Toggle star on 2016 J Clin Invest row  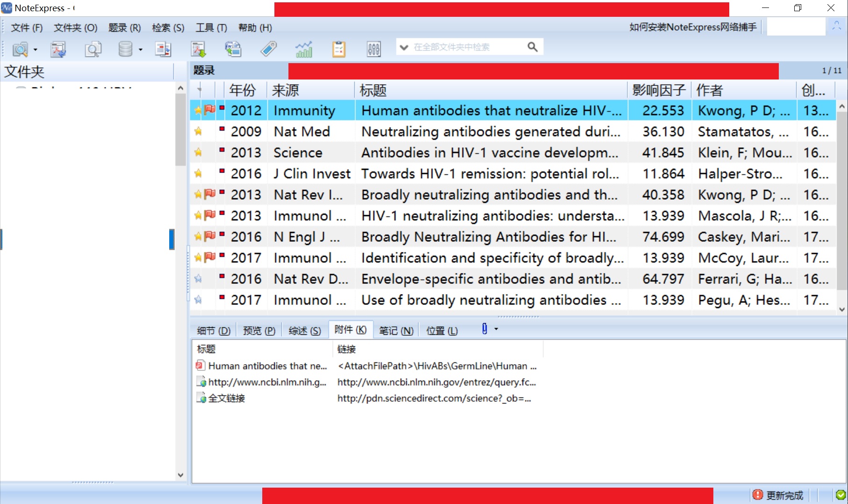(x=198, y=173)
